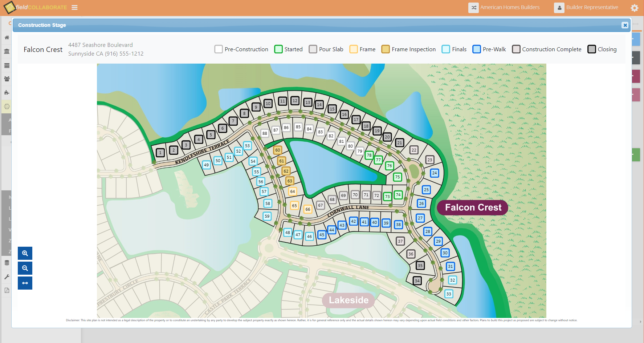Select the Home icon in the sidebar

[x=7, y=37]
